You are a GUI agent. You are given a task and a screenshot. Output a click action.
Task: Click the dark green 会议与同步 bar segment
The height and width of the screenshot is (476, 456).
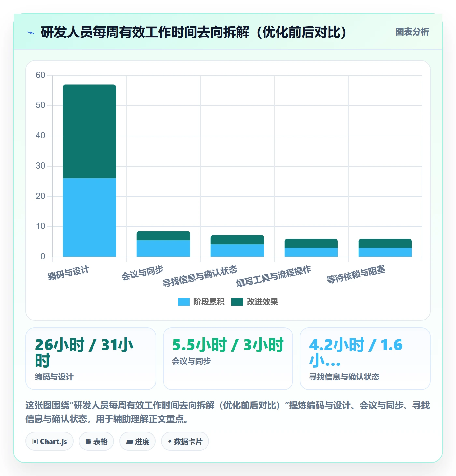pos(163,236)
